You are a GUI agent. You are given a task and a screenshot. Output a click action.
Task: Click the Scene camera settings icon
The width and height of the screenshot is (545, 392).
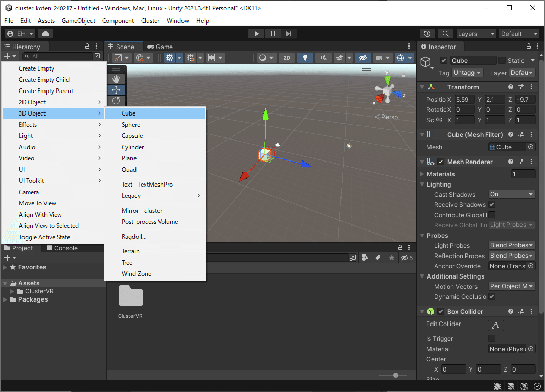point(379,58)
